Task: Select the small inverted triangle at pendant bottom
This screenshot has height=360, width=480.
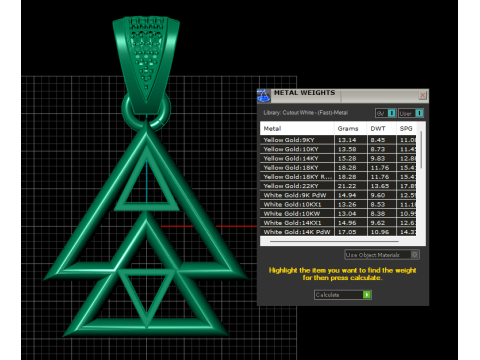Action: 147,297
